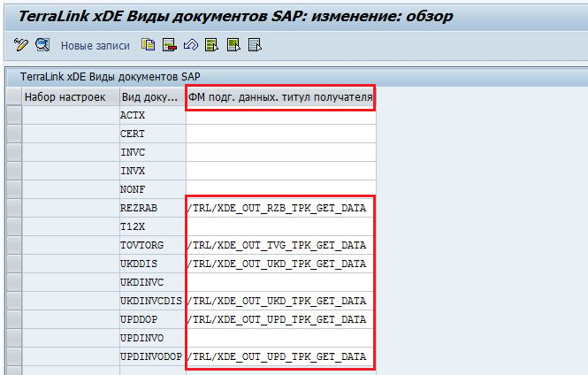Click the empty function module field for CERT
The image size is (588, 375).
pyautogui.click(x=280, y=134)
